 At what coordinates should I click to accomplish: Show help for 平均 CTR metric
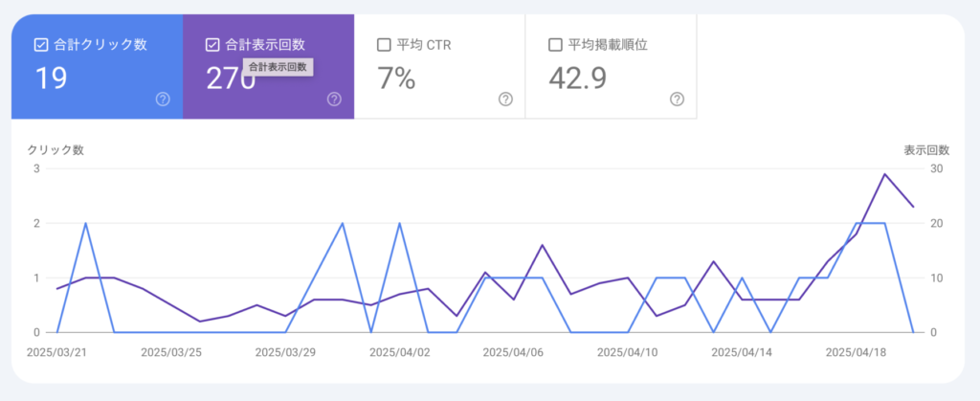tap(505, 100)
